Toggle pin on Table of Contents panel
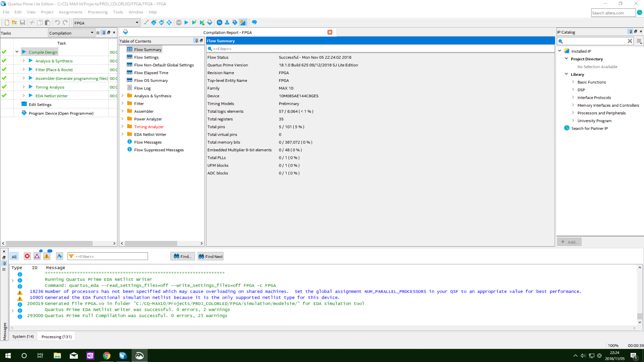The image size is (644, 362). (x=196, y=41)
